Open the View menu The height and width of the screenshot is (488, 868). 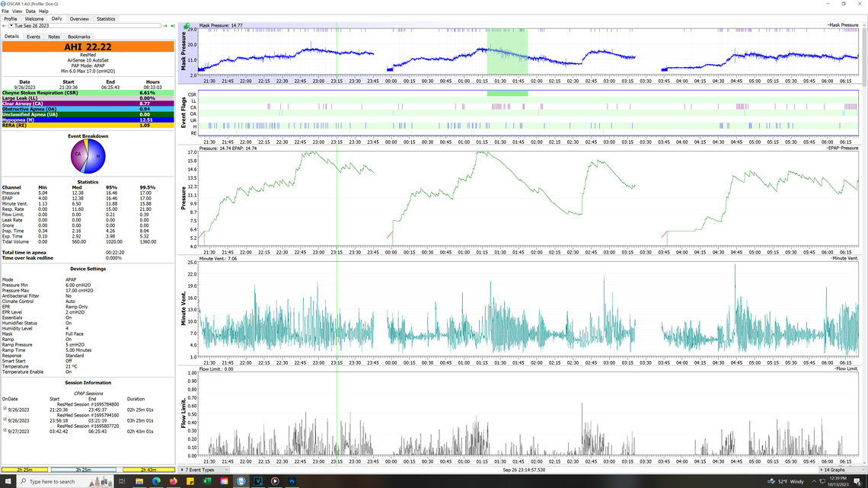click(18, 11)
